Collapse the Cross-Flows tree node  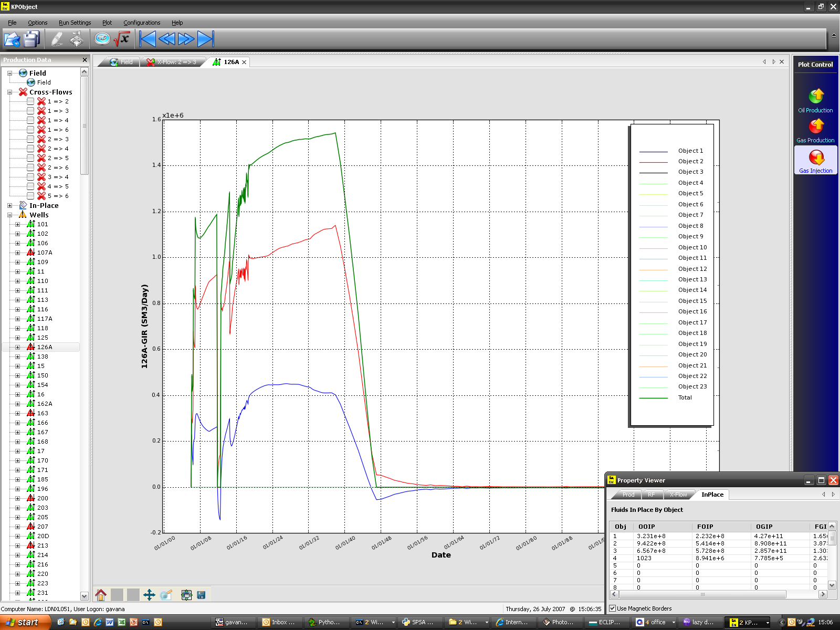click(x=9, y=92)
